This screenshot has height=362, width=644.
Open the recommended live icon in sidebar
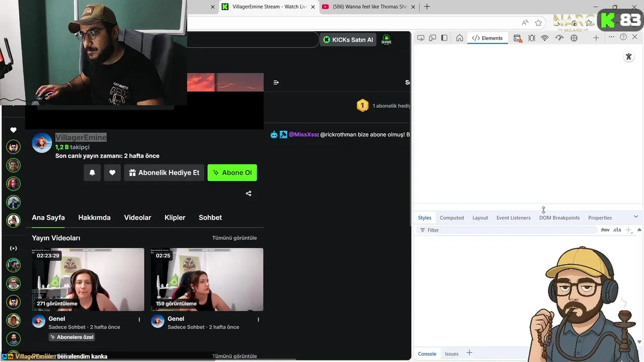point(14,248)
